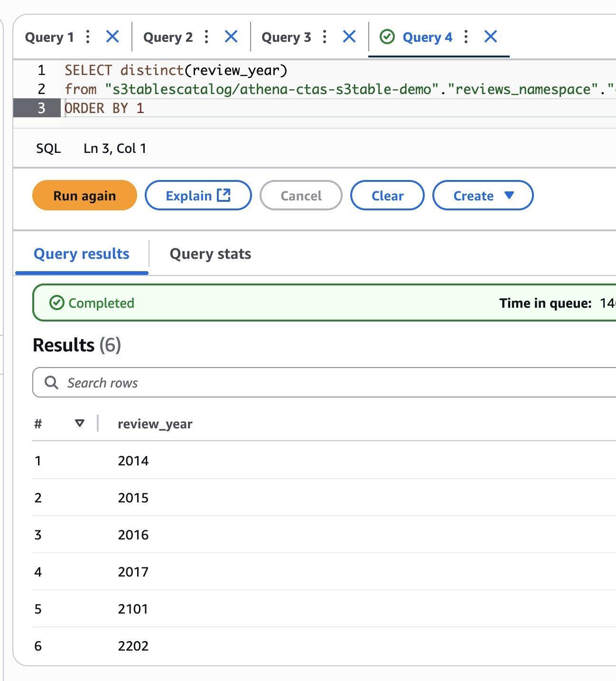The height and width of the screenshot is (681, 616).
Task: Click the external link icon on Explain
Action: coord(224,195)
